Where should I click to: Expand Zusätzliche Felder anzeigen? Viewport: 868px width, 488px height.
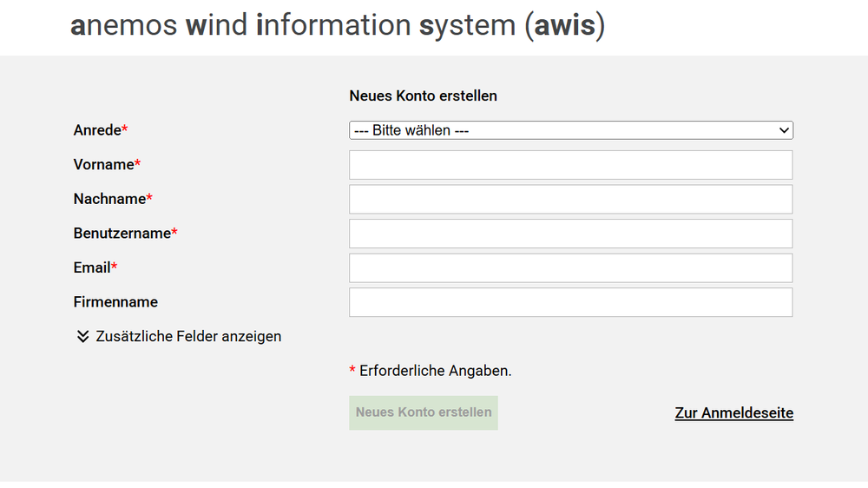point(178,336)
